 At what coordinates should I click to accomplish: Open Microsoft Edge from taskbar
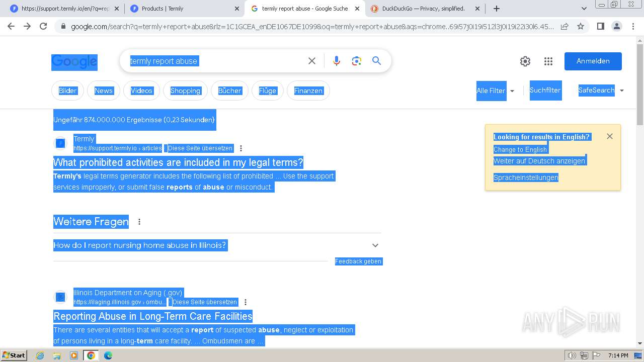108,355
